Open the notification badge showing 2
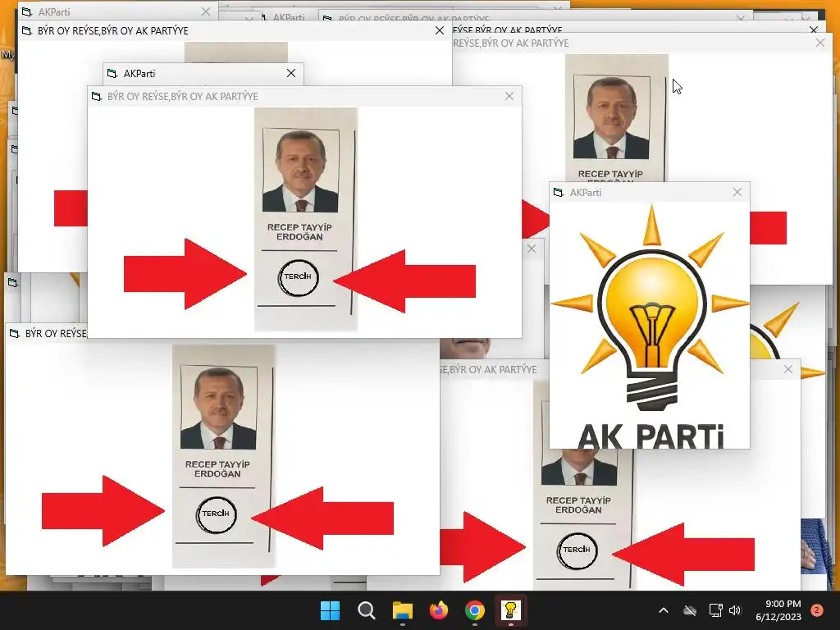The width and height of the screenshot is (840, 630). coord(817,609)
